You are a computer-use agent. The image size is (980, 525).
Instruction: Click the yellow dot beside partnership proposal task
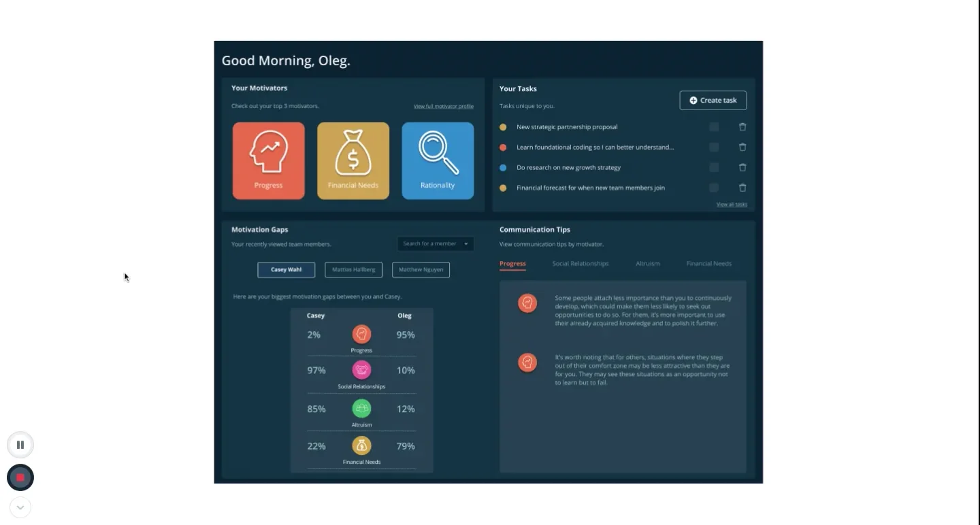[503, 127]
